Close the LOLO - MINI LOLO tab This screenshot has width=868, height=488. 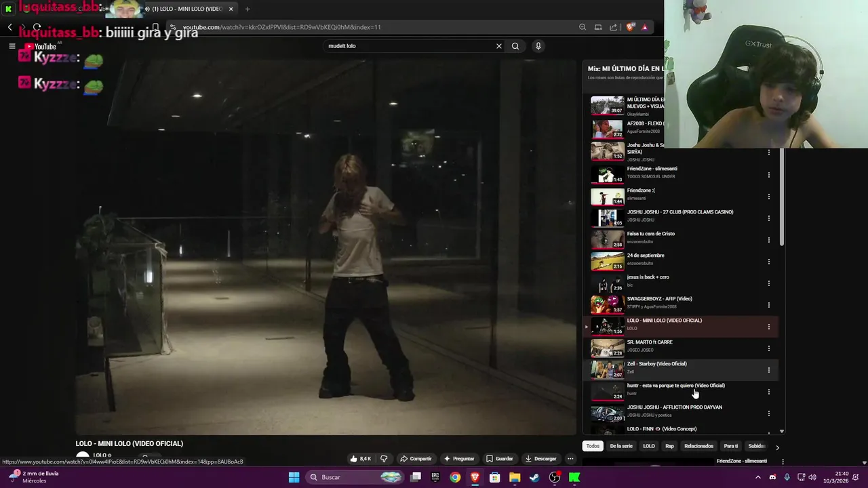point(231,9)
